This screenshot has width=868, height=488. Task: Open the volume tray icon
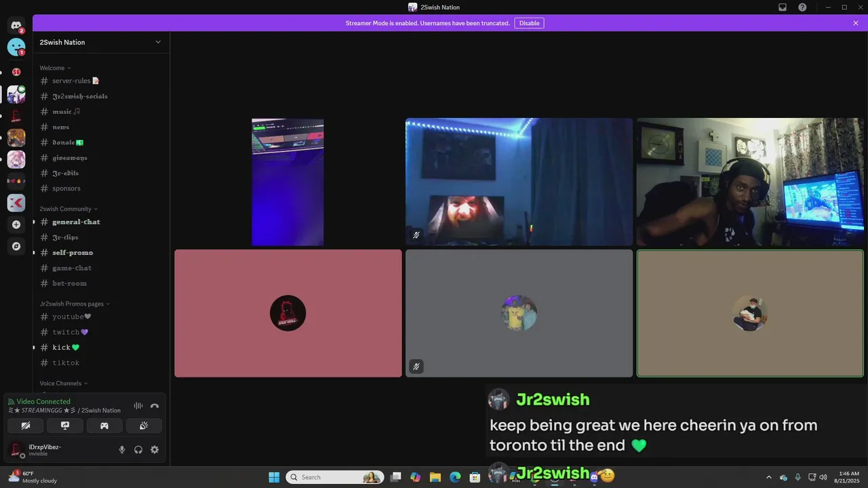(x=823, y=477)
